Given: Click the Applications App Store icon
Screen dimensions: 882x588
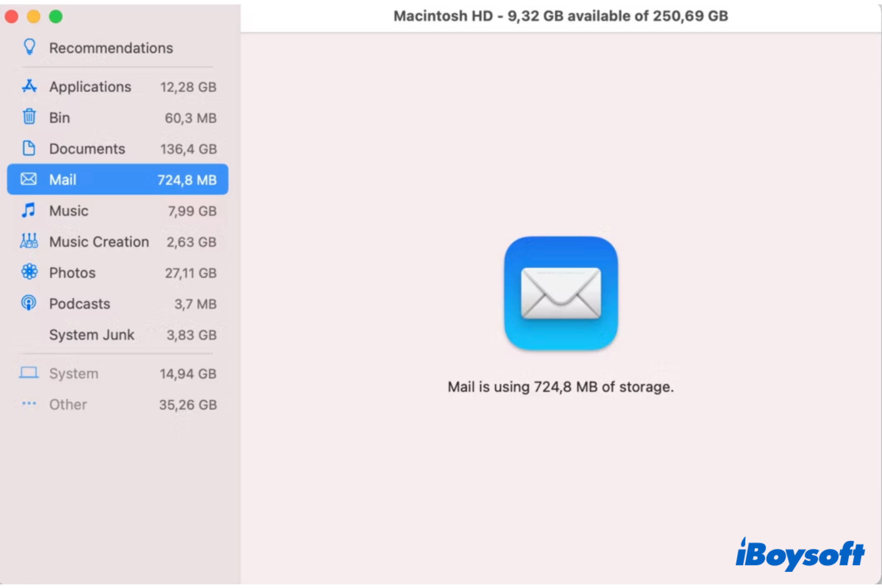Looking at the screenshot, I should [29, 86].
